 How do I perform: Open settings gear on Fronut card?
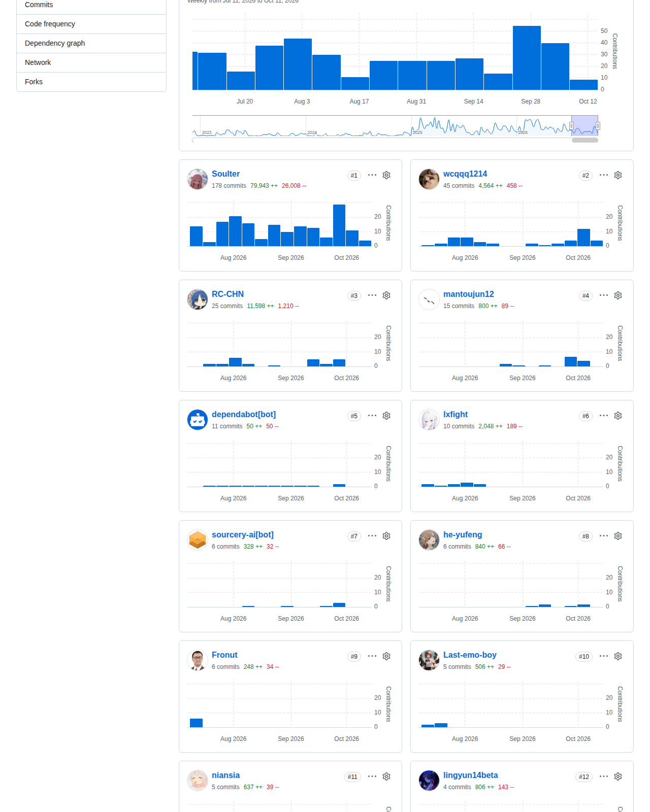pyautogui.click(x=386, y=656)
